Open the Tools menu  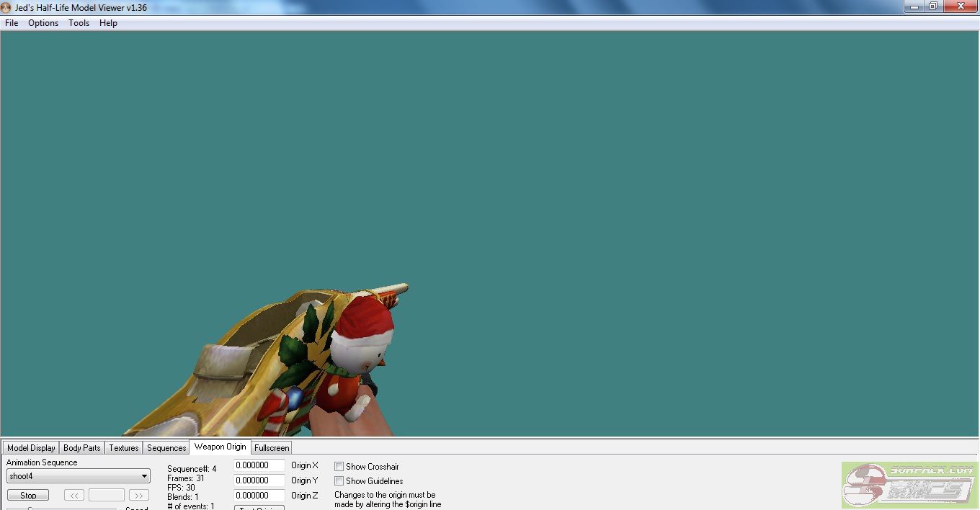(79, 23)
